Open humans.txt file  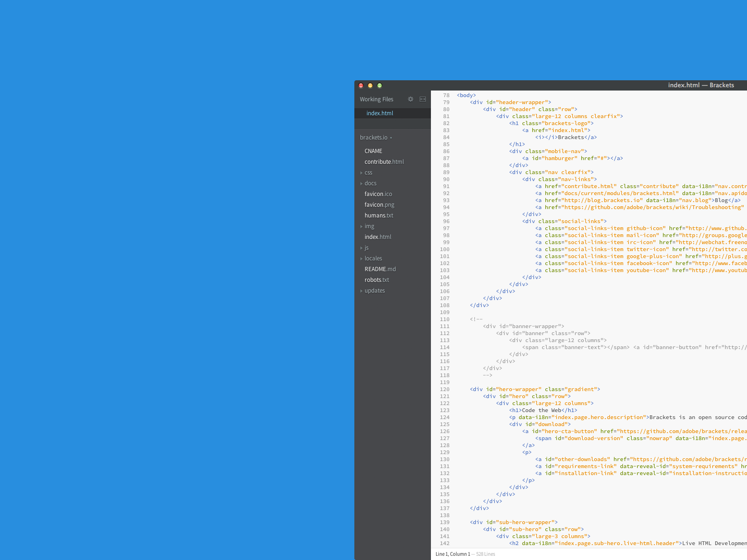(x=379, y=216)
